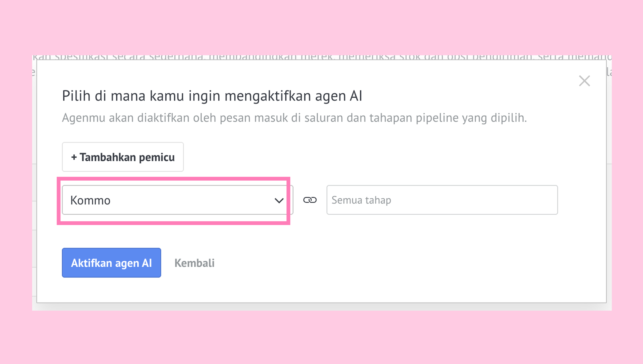Click the blue activation button
Screen dimensions: 643x364
coord(111,263)
